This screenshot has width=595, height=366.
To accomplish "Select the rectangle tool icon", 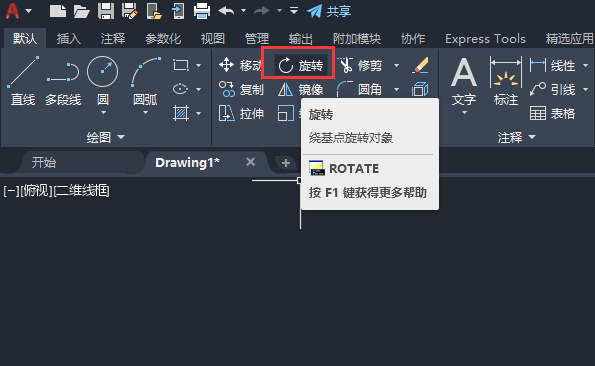I will [x=181, y=65].
